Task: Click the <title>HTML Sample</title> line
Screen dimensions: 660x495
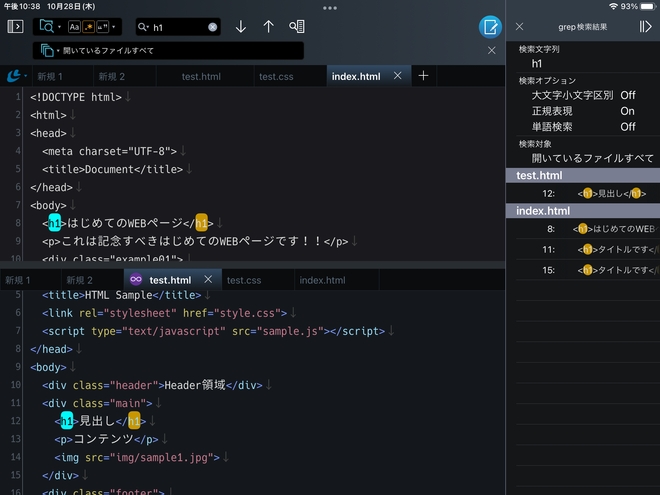Action: click(122, 295)
